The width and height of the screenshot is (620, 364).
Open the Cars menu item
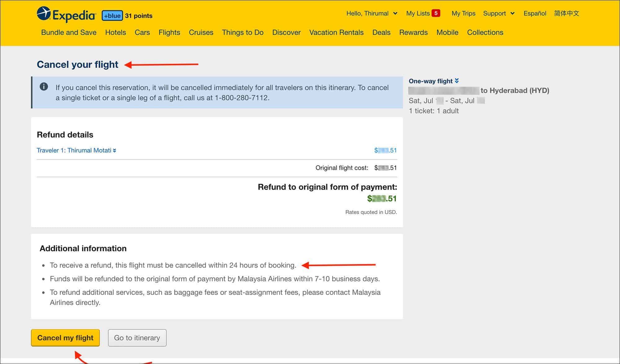(142, 33)
